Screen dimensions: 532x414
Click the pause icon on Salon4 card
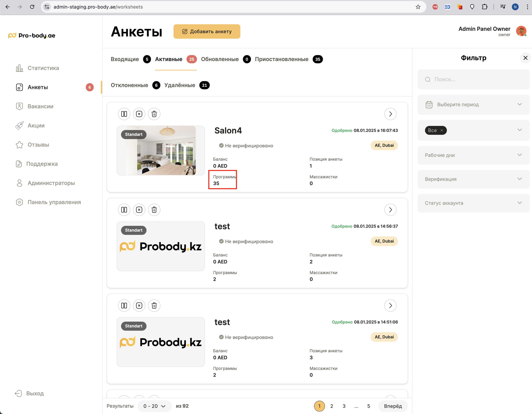pyautogui.click(x=124, y=114)
